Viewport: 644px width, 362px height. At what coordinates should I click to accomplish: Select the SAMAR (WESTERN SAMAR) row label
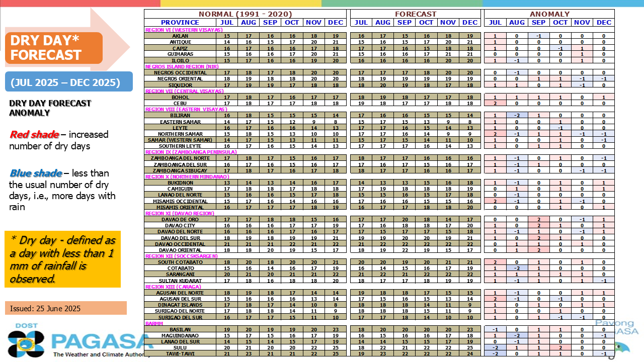pos(180,140)
